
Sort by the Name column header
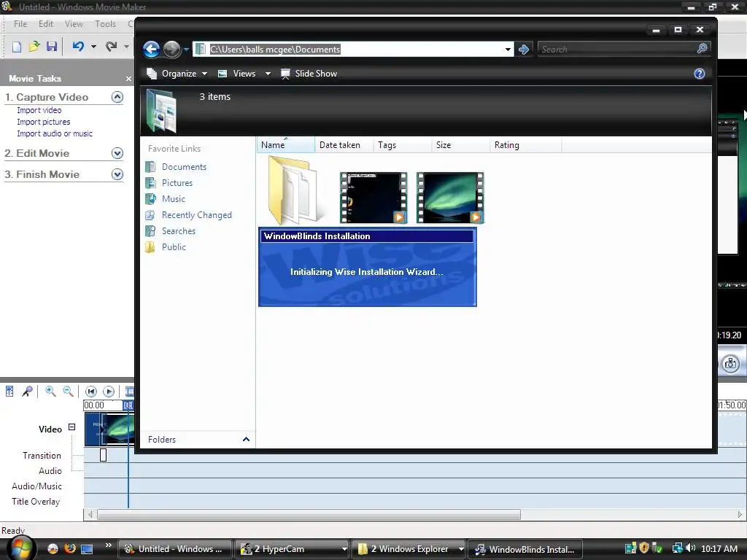(x=286, y=145)
